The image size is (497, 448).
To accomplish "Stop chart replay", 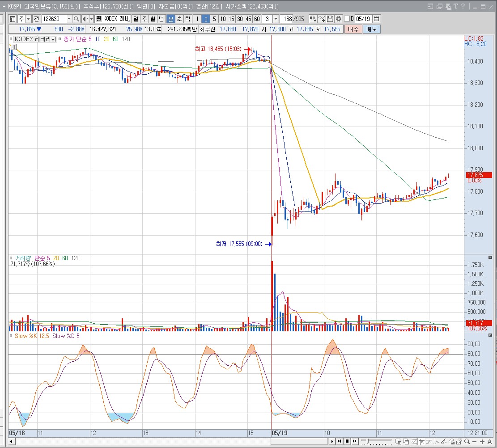I will coord(347,441).
